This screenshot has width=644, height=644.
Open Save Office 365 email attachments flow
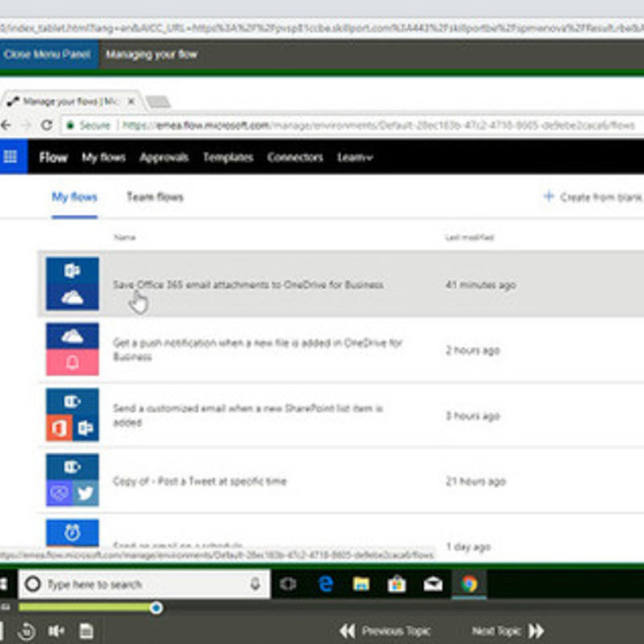249,285
